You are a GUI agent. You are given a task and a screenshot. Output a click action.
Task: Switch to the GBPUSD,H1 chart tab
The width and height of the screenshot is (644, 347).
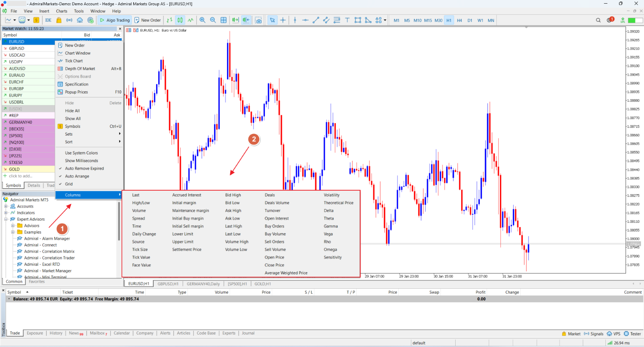pos(168,284)
